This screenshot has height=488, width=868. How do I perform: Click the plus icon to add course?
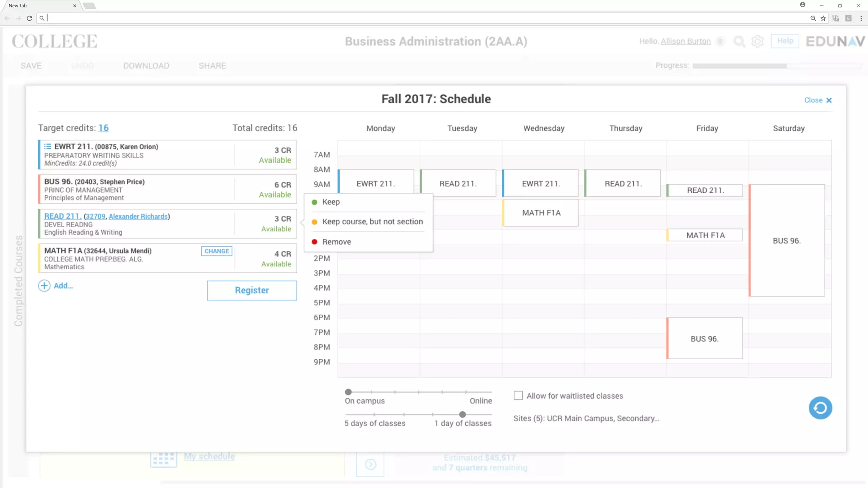click(44, 286)
